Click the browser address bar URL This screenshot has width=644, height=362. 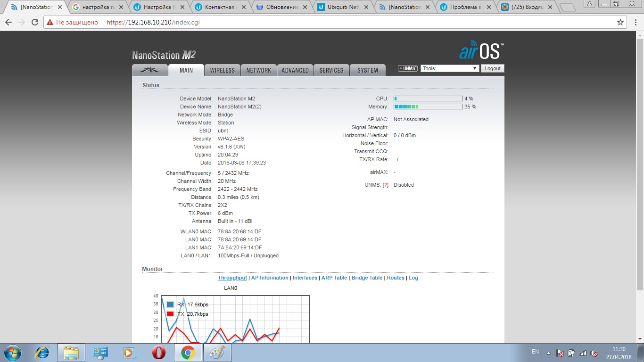[x=150, y=22]
